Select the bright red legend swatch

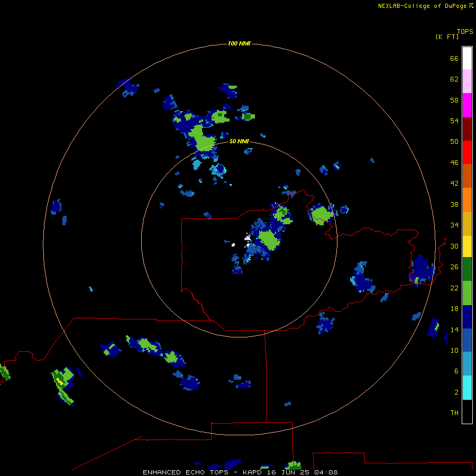tap(467, 152)
